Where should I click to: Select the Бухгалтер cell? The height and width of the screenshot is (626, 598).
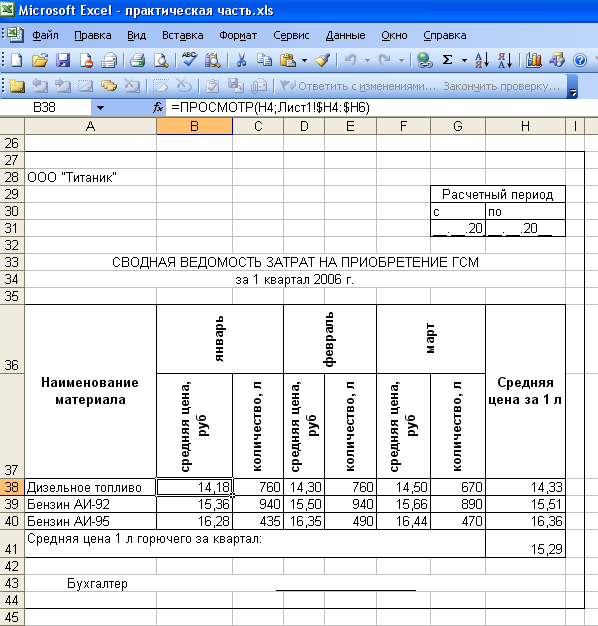click(91, 583)
